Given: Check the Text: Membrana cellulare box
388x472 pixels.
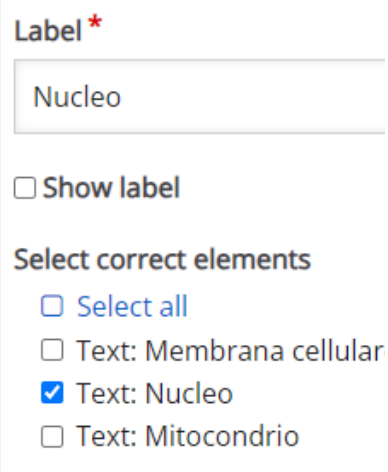Looking at the screenshot, I should click(x=52, y=350).
